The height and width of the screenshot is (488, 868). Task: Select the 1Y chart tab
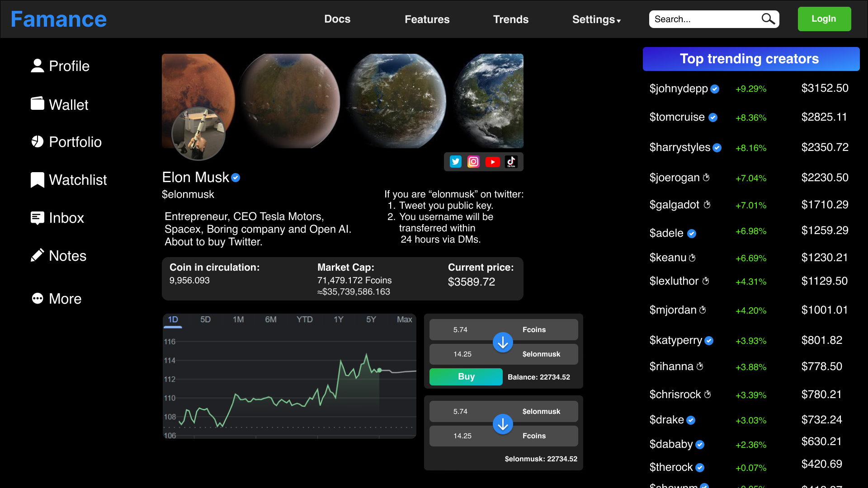click(338, 319)
